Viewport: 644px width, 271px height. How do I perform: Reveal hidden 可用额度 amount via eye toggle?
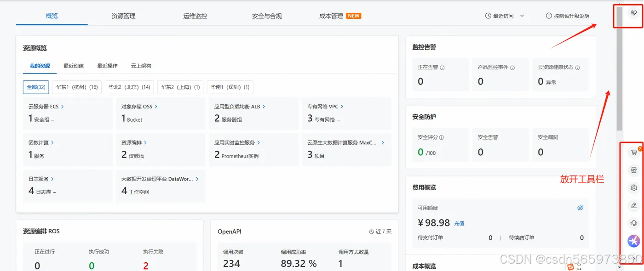[x=581, y=208]
